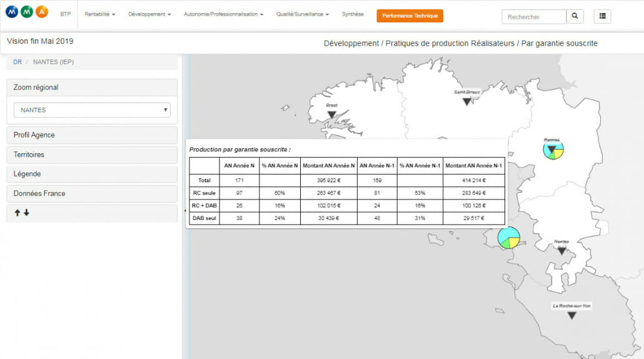The image size is (644, 359).
Task: Open the Rentabilité dropdown menu
Action: coord(100,14)
